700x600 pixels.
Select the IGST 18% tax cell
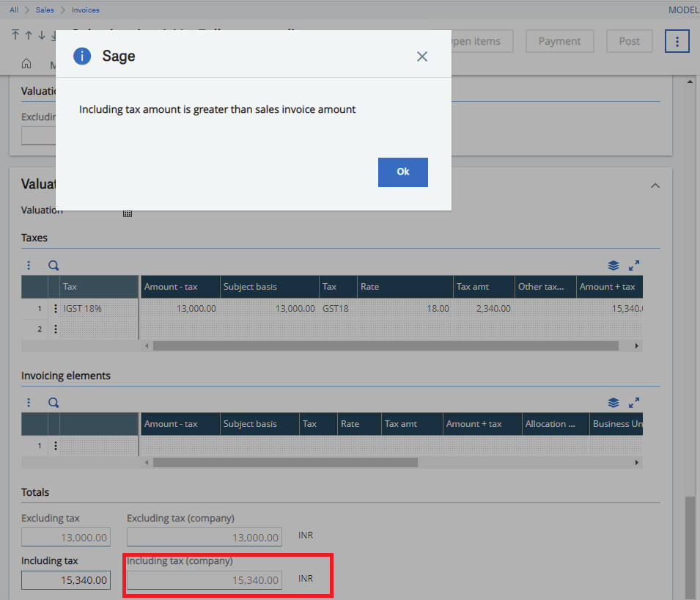coord(99,308)
